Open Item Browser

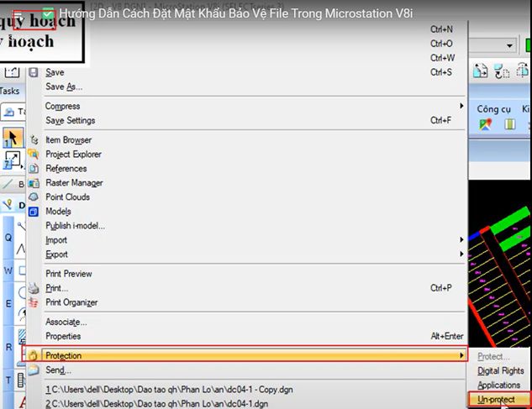[69, 139]
